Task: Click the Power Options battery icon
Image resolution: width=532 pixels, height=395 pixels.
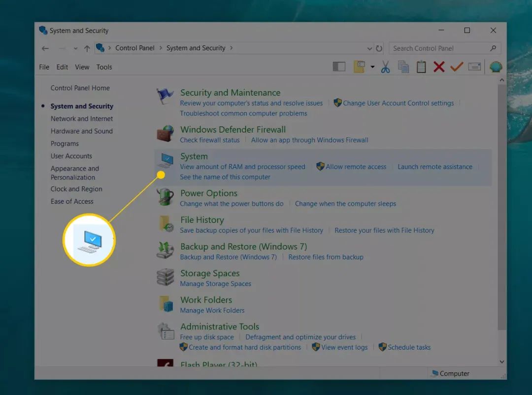Action: 165,197
